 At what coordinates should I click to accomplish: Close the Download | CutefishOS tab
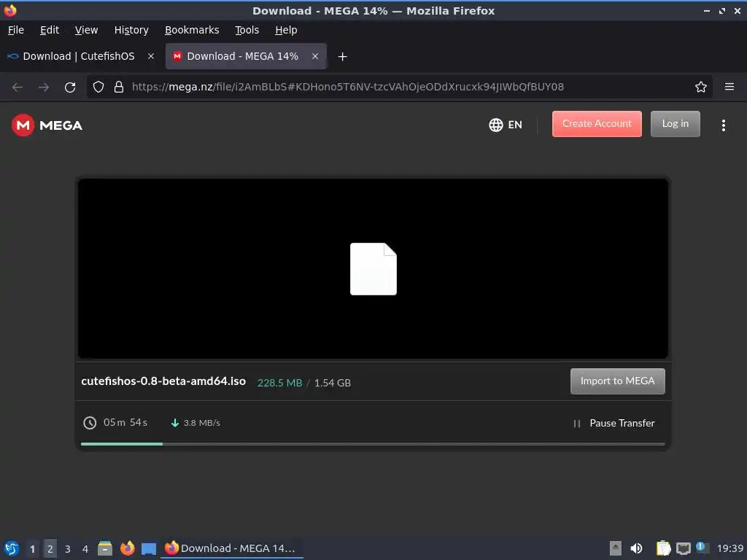[x=151, y=56]
